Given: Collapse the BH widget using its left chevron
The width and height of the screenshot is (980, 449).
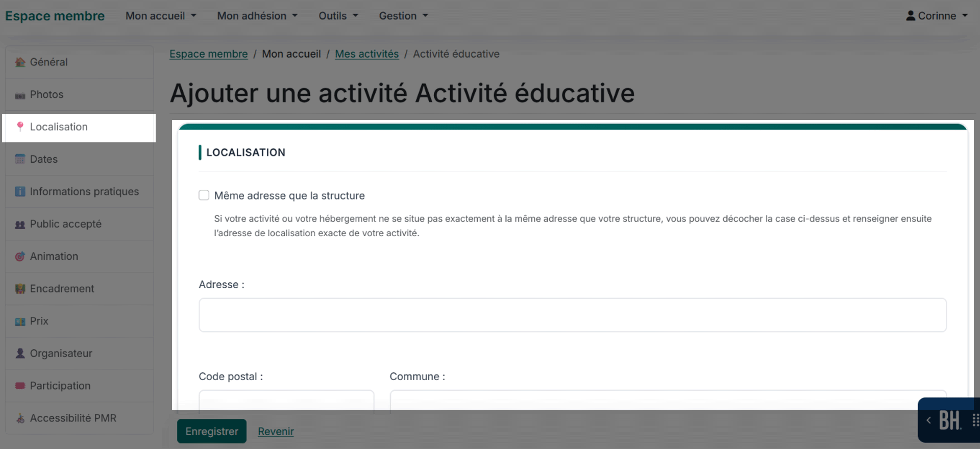Looking at the screenshot, I should pyautogui.click(x=928, y=420).
